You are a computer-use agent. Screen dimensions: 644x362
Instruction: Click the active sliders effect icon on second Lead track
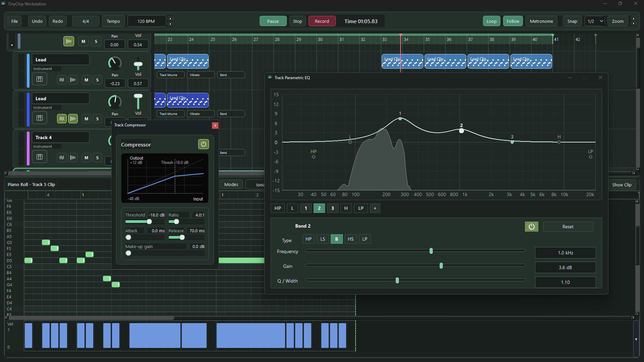(x=62, y=119)
